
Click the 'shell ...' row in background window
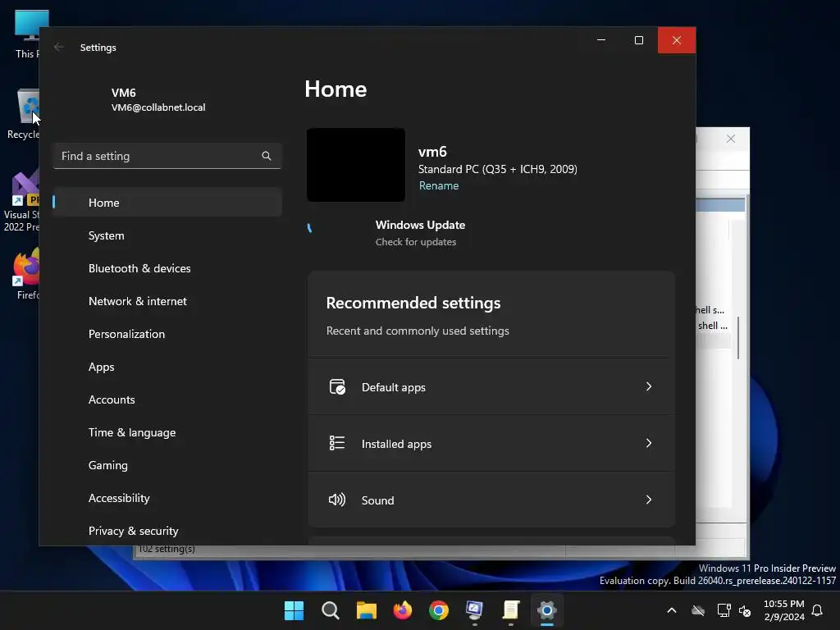(713, 326)
